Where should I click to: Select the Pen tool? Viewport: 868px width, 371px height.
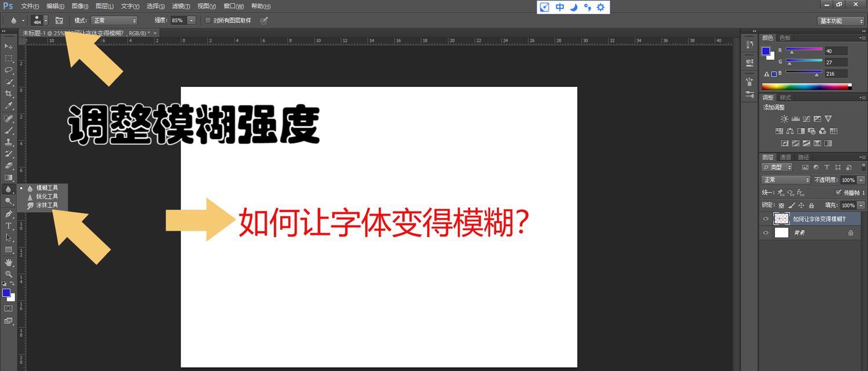click(9, 214)
